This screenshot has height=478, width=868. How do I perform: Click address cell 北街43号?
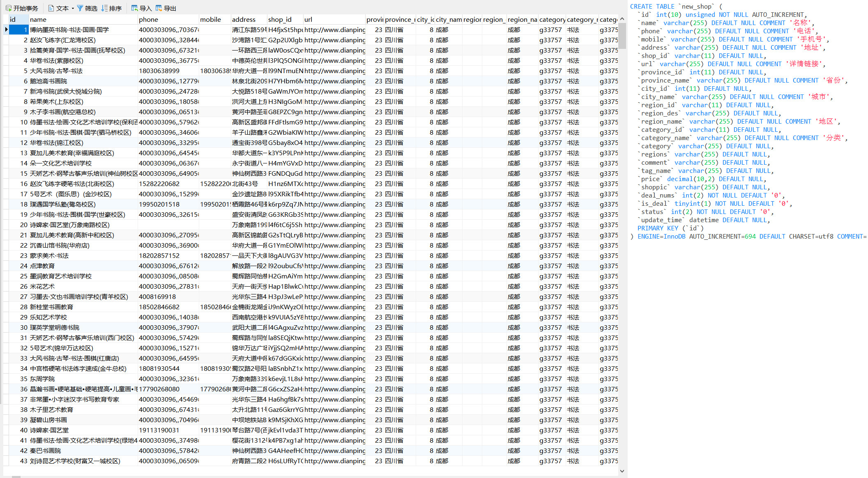click(249, 184)
